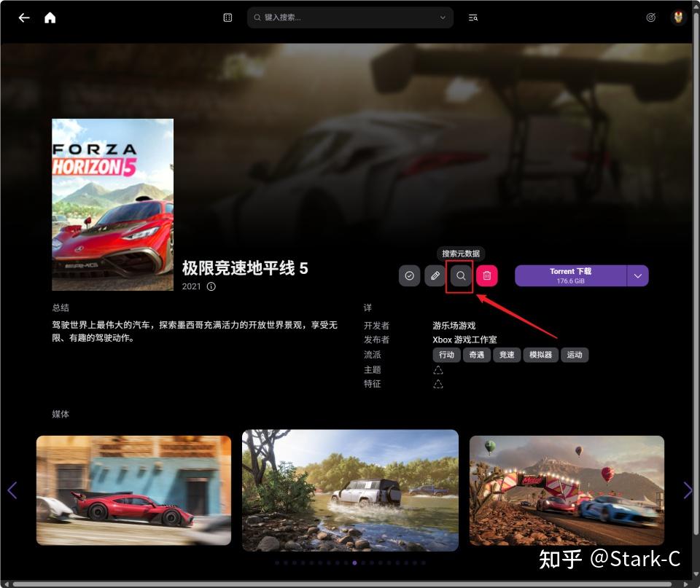Click the middle media screenshot thumbnail

point(350,490)
